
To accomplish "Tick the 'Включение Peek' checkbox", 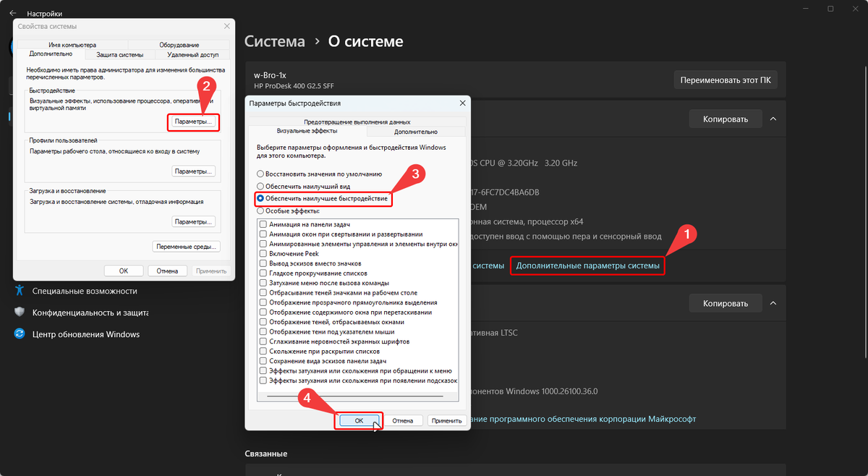I will (263, 254).
